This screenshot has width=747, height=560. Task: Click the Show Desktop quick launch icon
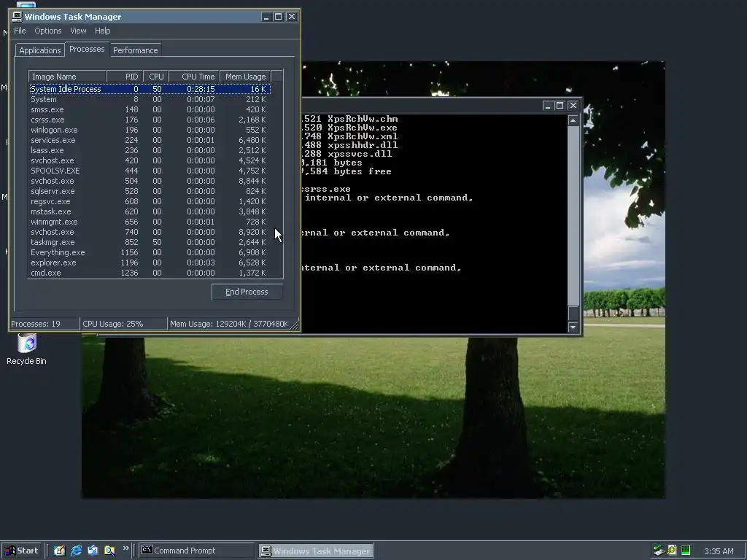[59, 551]
